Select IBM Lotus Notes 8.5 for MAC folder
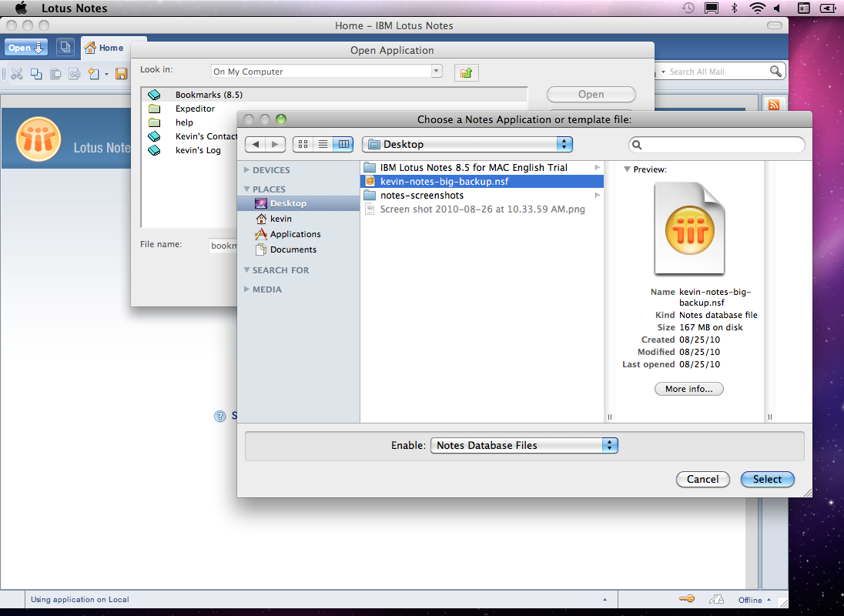Screen dimensions: 844x616 point(482,168)
